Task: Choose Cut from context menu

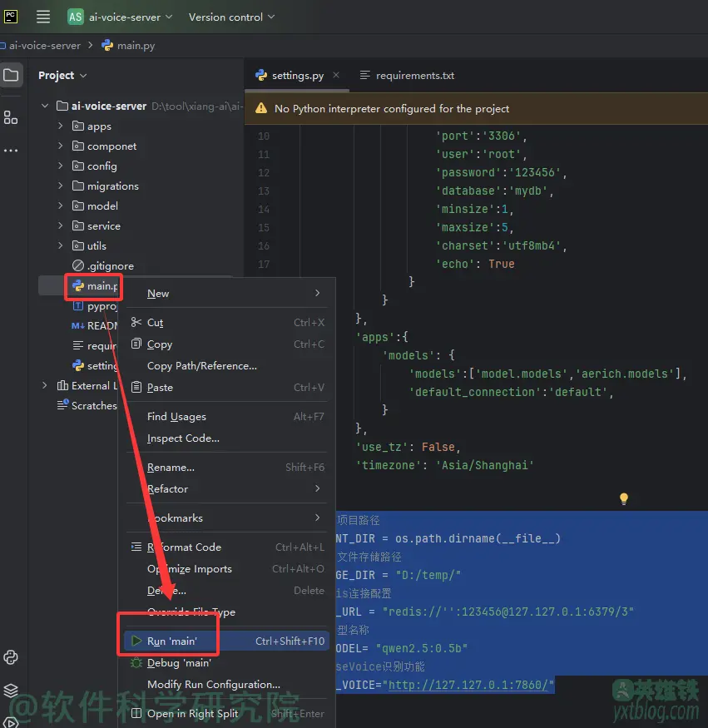Action: click(227, 322)
